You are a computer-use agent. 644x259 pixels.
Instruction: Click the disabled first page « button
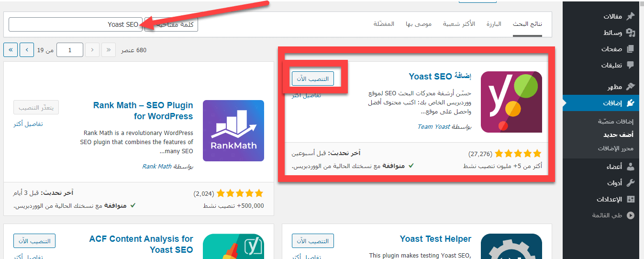[x=109, y=50]
